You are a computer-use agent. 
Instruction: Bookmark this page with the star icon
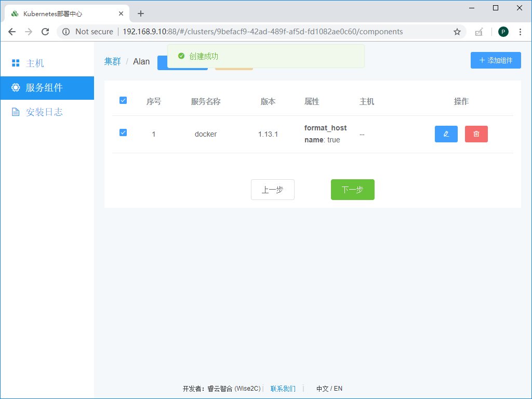coord(457,32)
